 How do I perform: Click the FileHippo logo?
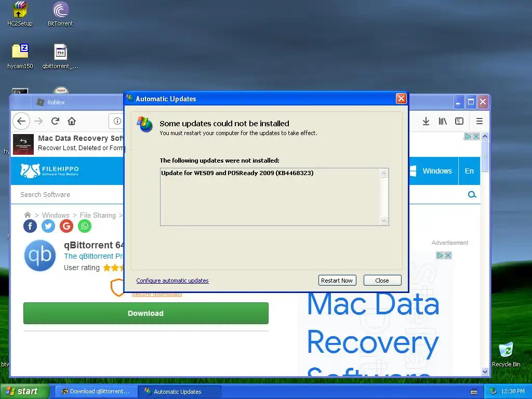[49, 170]
